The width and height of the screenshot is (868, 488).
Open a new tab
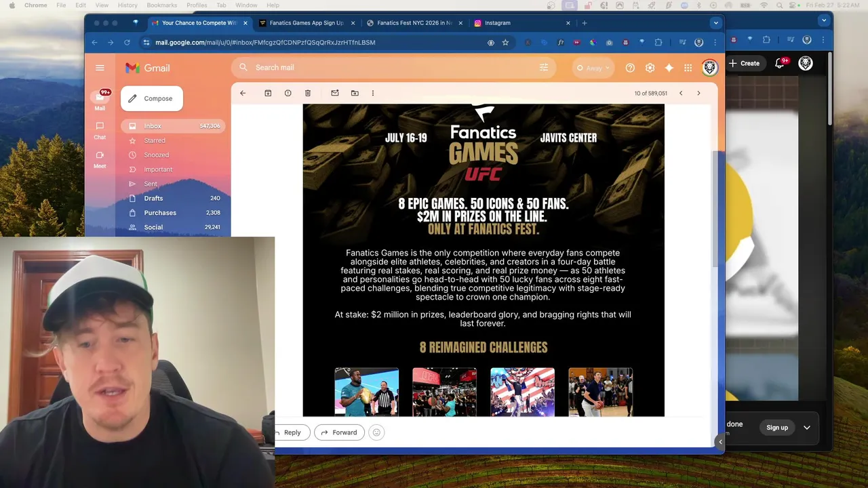tap(585, 22)
